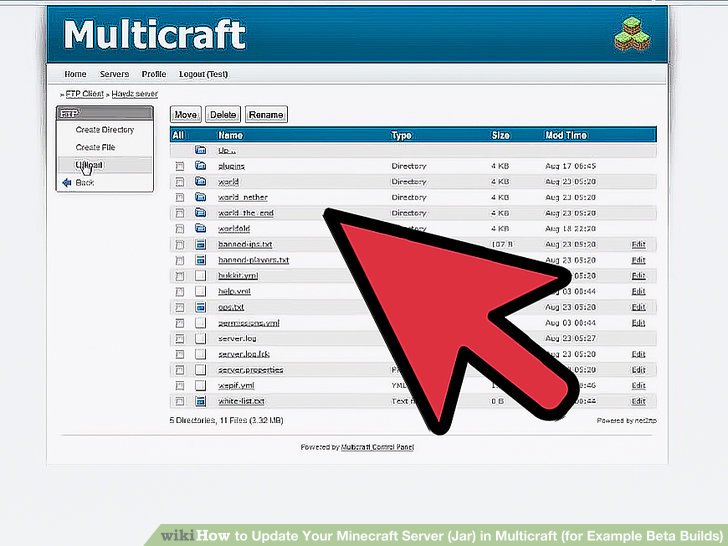This screenshot has height=546, width=728.
Task: Click the plugins folder icon
Action: point(200,165)
